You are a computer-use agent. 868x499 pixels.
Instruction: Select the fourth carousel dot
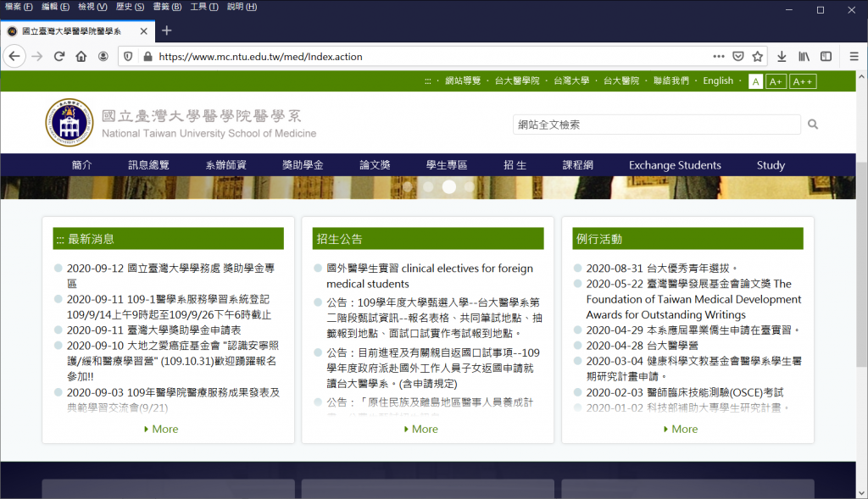pos(470,187)
